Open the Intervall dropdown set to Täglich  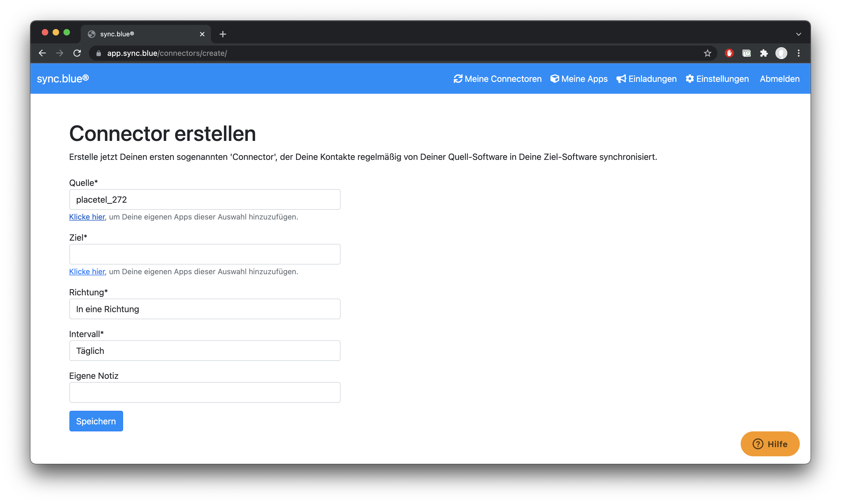click(205, 350)
